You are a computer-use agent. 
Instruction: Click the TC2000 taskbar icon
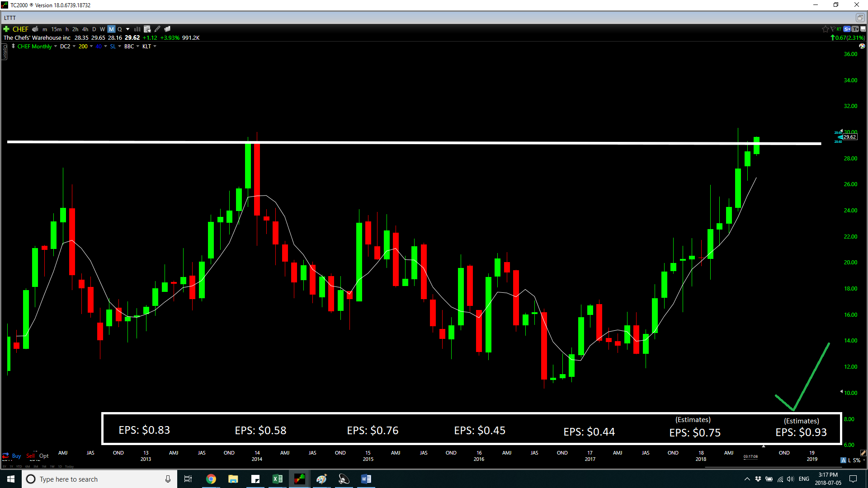click(300, 479)
